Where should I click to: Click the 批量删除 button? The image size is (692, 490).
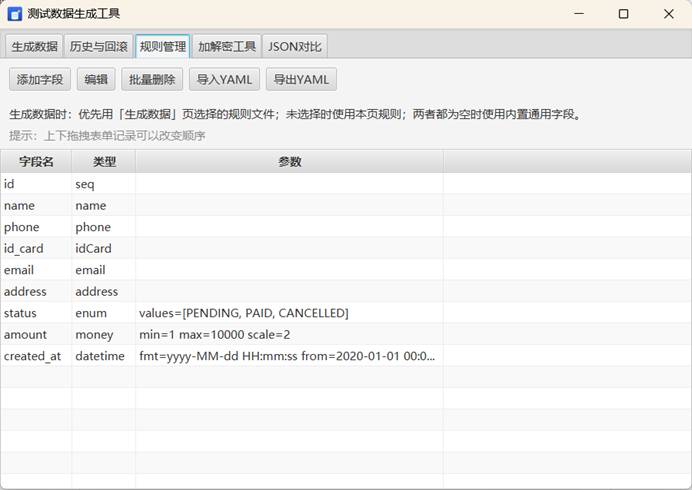152,79
